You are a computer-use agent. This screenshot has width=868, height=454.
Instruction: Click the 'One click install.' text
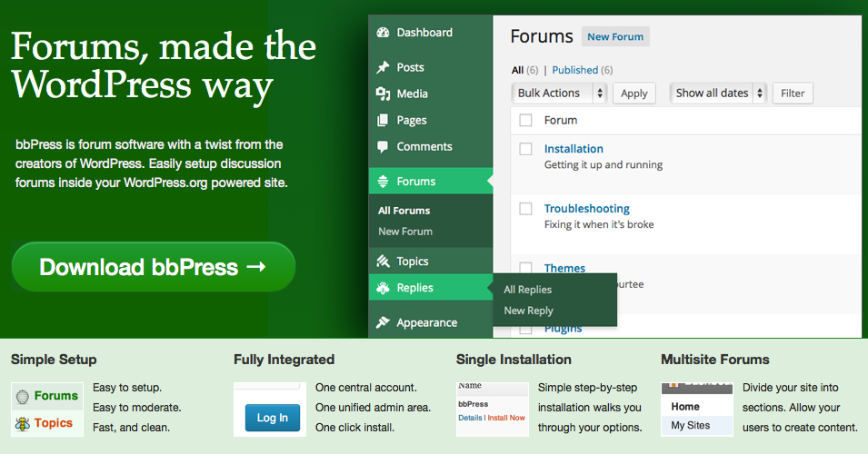click(x=354, y=428)
